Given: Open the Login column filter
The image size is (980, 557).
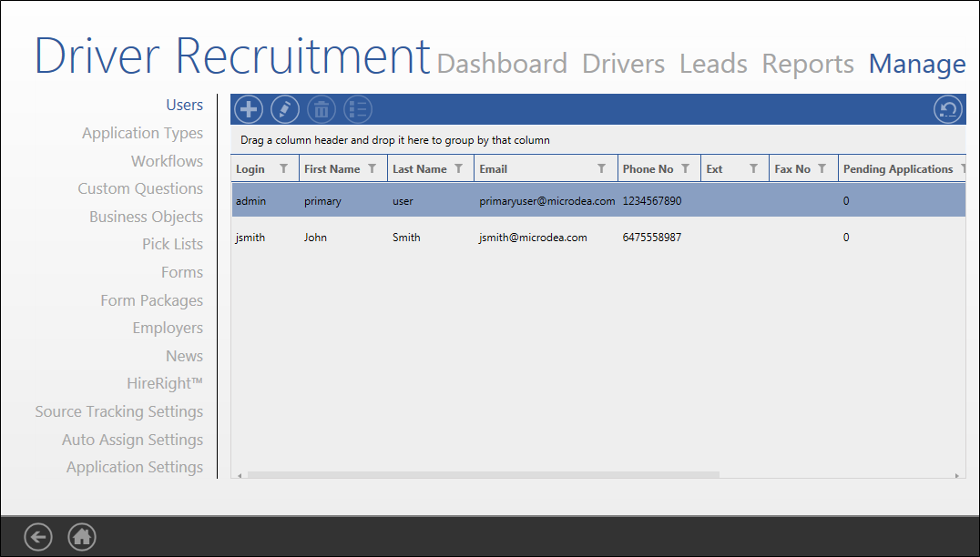Looking at the screenshot, I should [x=285, y=168].
